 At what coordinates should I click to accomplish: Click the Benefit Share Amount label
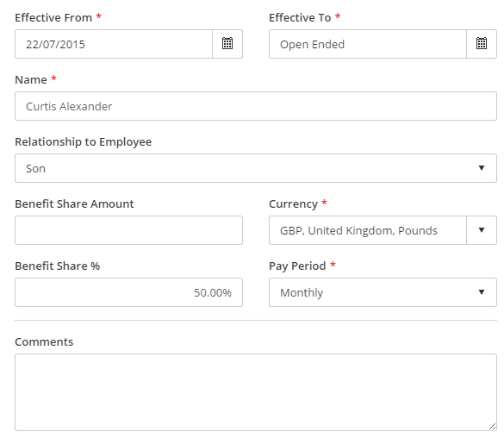(x=74, y=203)
